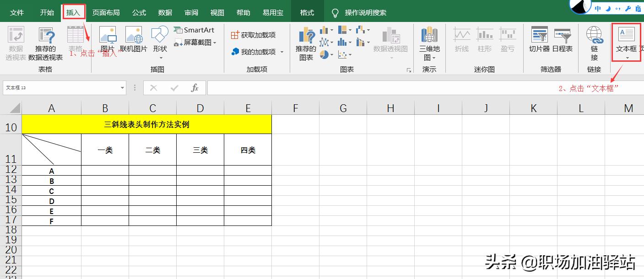Screen dimensions: 644x279
Task: Open the Name Box dropdown
Action: [x=122, y=87]
